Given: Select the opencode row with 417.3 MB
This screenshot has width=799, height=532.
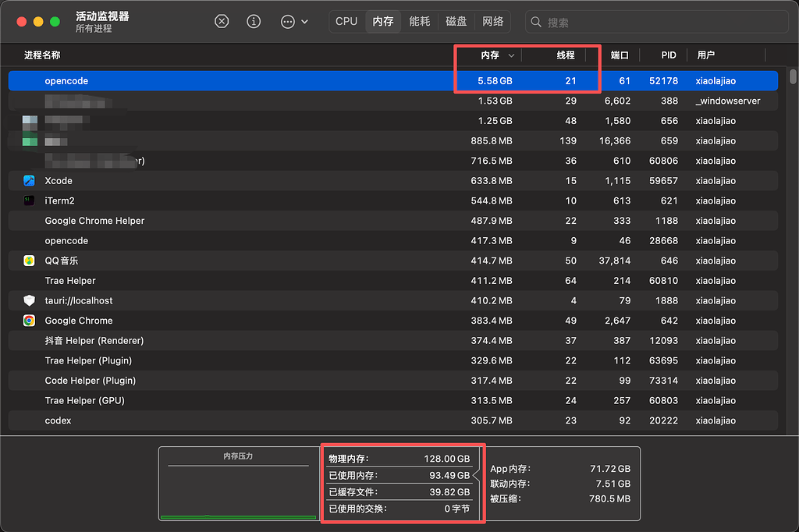Looking at the screenshot, I should (x=393, y=240).
